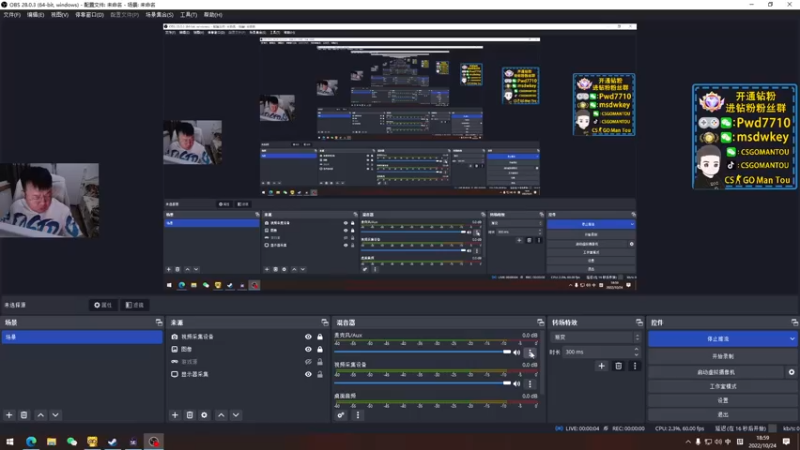Start the virtual camera
800x450 pixels.
[x=716, y=372]
